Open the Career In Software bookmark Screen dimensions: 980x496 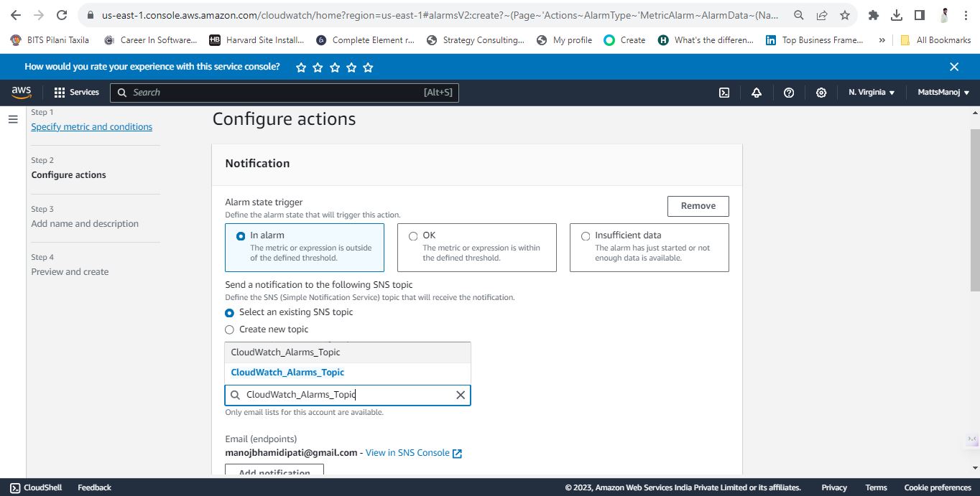click(149, 40)
